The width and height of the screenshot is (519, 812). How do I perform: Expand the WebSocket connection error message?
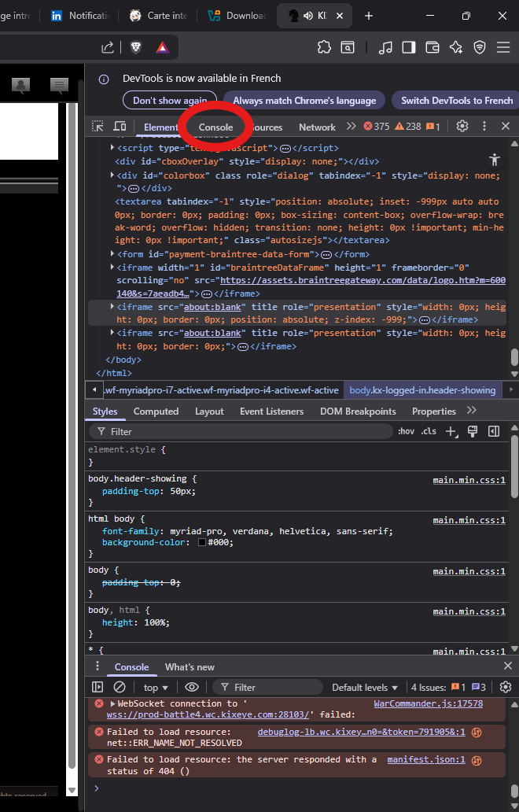tap(113, 703)
